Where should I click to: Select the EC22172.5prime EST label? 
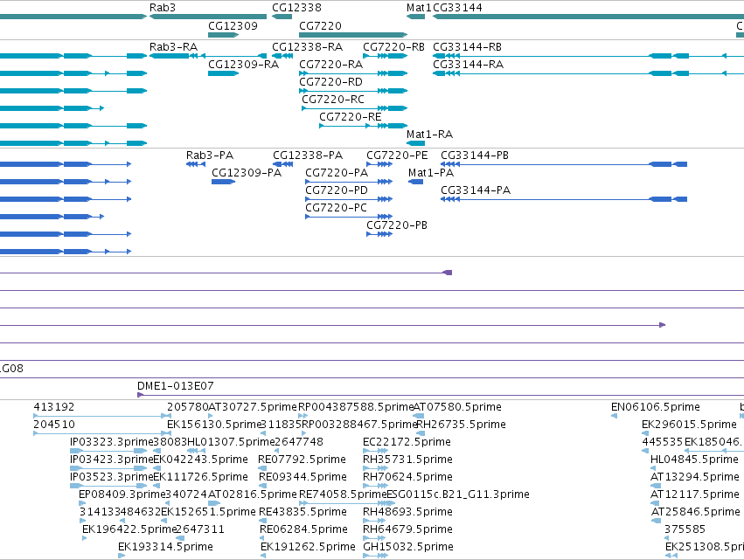(407, 442)
